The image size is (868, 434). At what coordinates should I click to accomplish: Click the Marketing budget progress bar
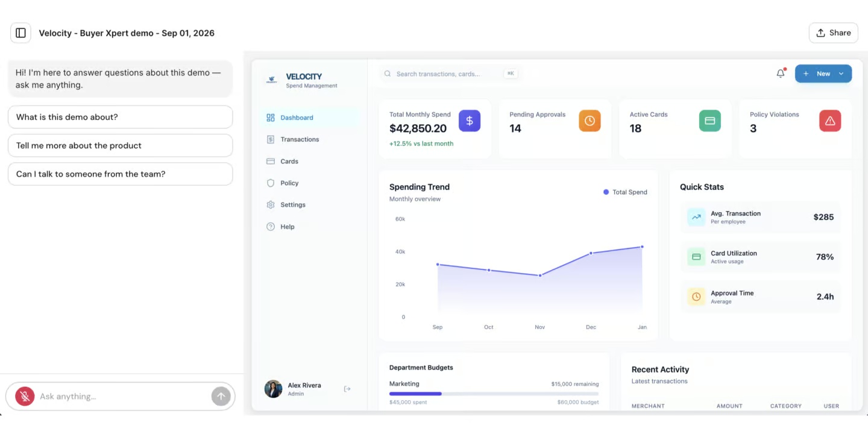494,394
